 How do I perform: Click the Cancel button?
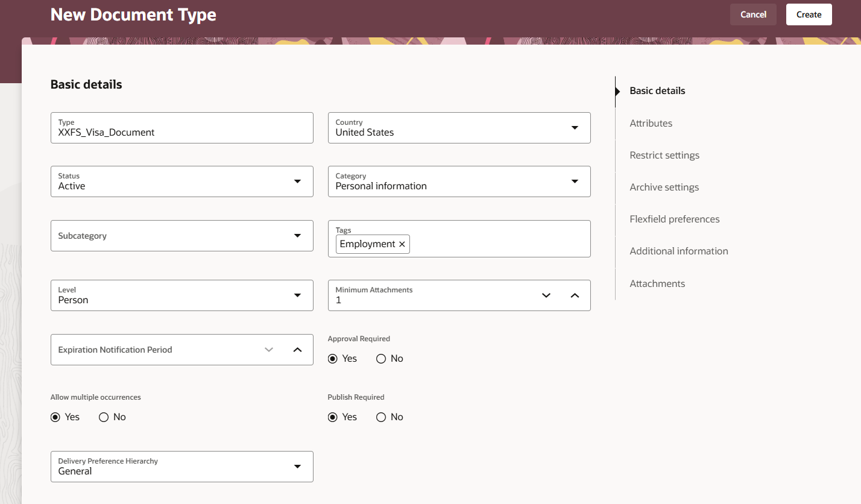point(753,14)
